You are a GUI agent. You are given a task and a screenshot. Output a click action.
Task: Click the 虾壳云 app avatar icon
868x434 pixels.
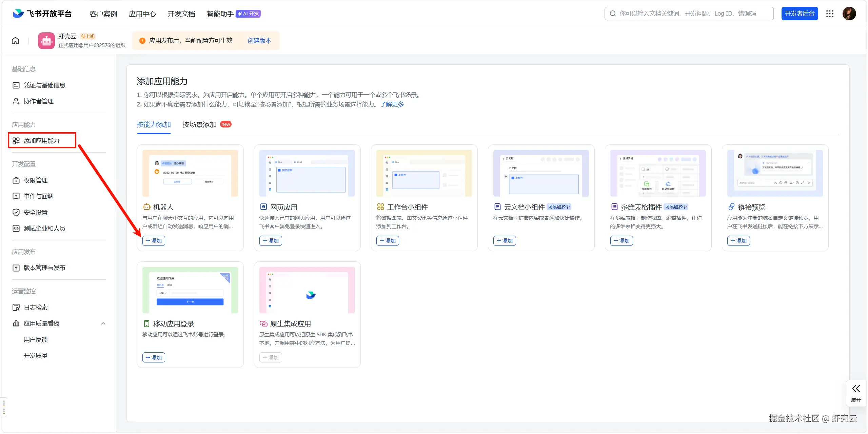[x=46, y=40]
